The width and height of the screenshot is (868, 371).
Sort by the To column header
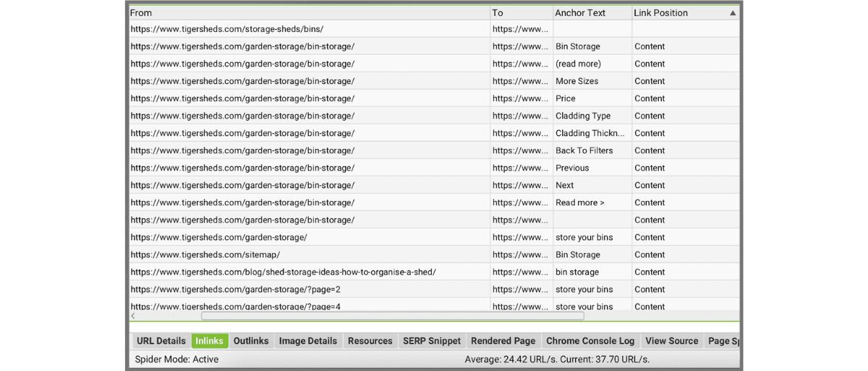tap(522, 13)
